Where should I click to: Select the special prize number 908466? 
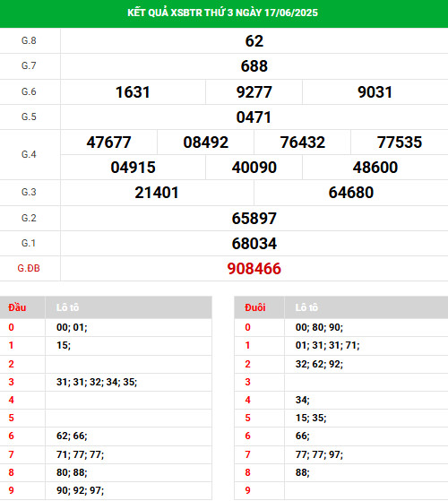pyautogui.click(x=254, y=268)
